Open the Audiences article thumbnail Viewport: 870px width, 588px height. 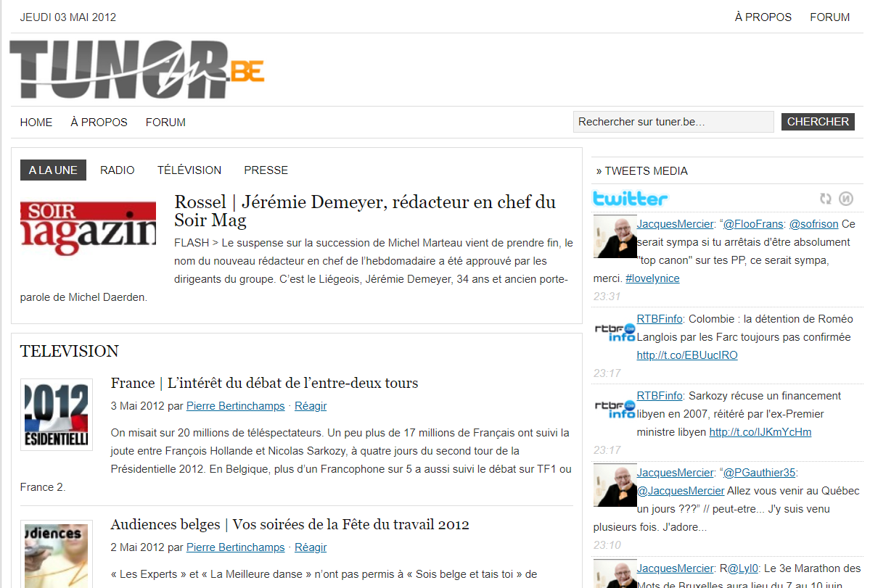click(x=57, y=554)
